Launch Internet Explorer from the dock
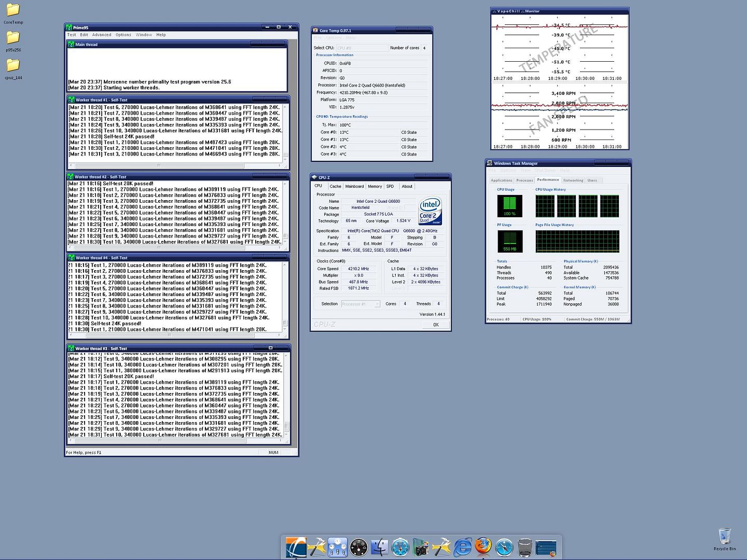 [x=463, y=547]
